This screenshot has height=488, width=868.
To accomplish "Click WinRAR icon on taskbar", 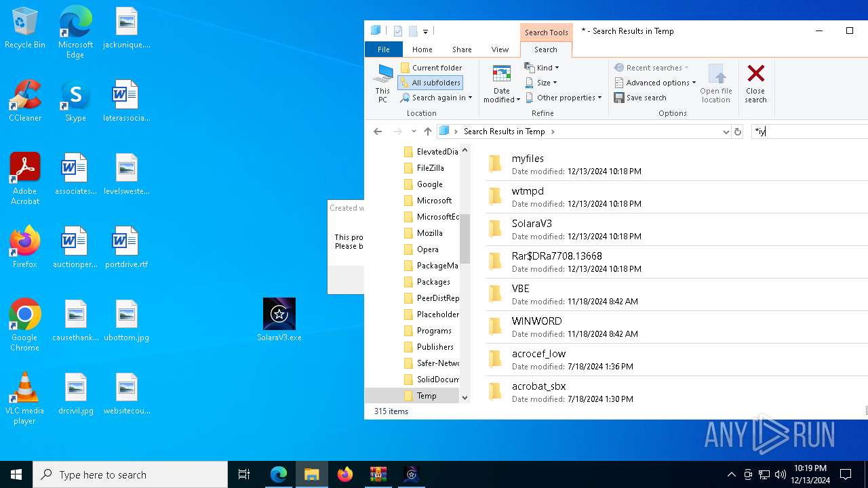I will pos(378,474).
